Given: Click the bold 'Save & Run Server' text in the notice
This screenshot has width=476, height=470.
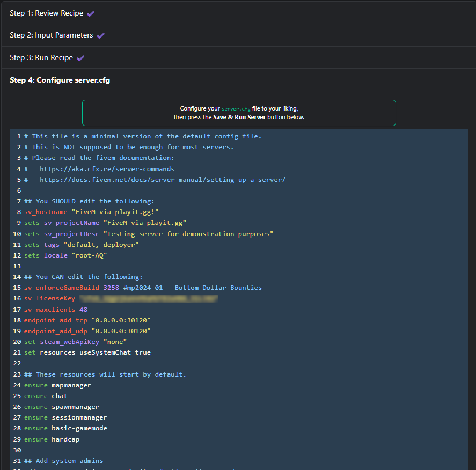Looking at the screenshot, I should click(x=239, y=117).
